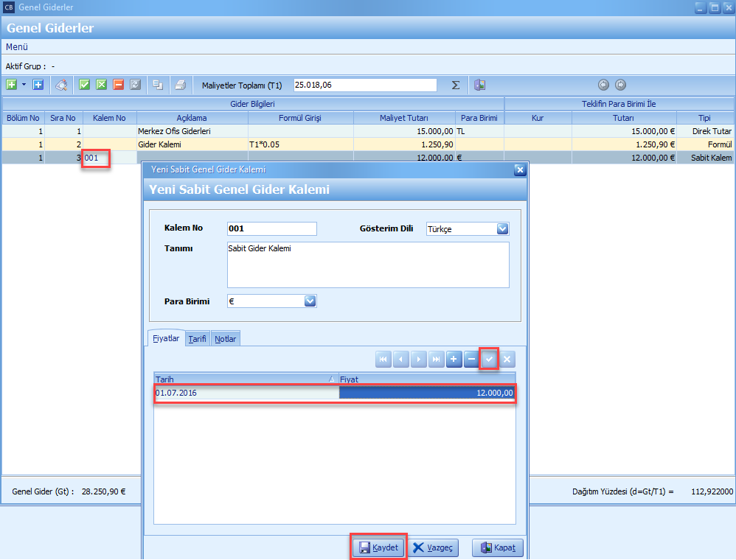The height and width of the screenshot is (560, 736).
Task: Click the Kapat button
Action: point(497,547)
